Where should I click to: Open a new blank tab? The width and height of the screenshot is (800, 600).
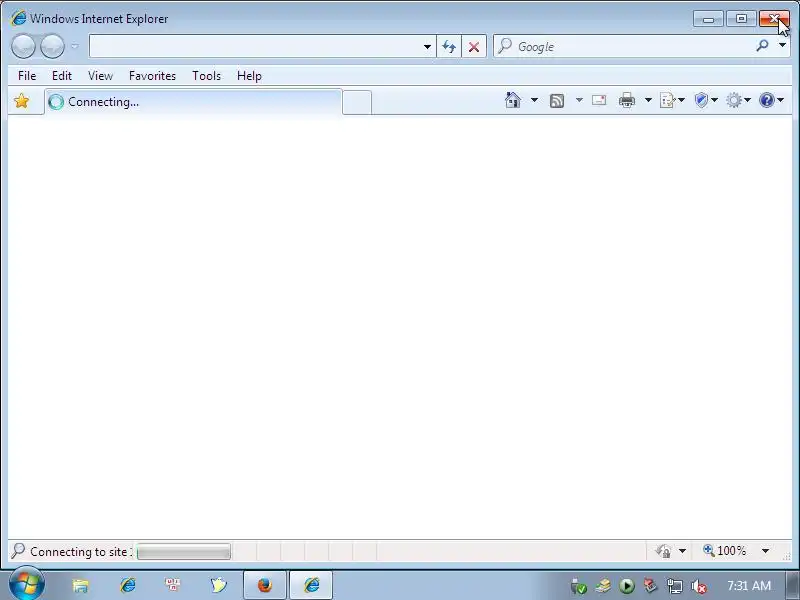coord(357,102)
